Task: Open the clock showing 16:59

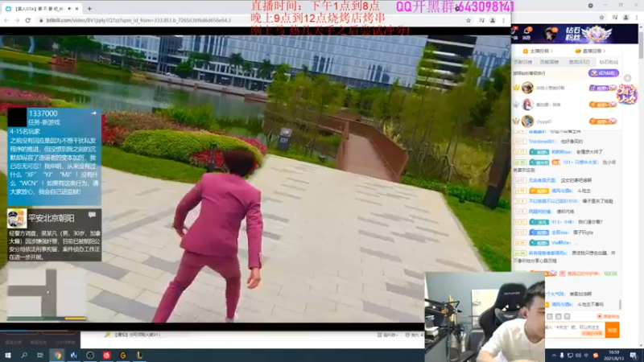Action: (614, 356)
